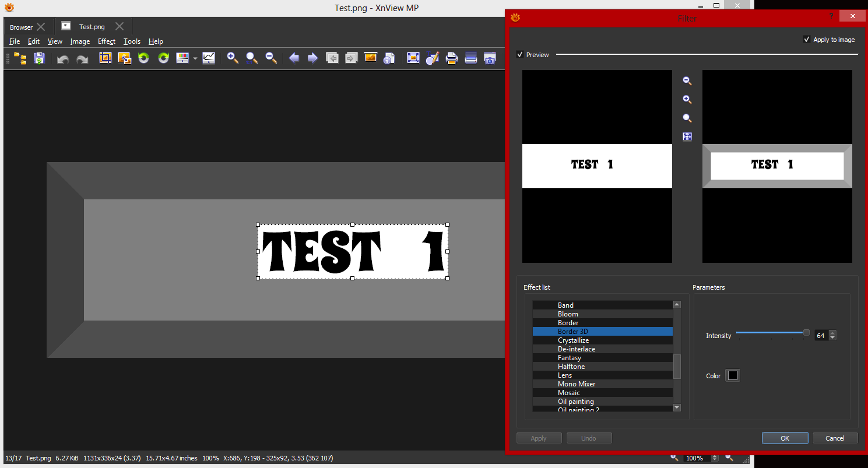This screenshot has height=468, width=868.
Task: Zoom in the filter preview
Action: click(x=687, y=100)
